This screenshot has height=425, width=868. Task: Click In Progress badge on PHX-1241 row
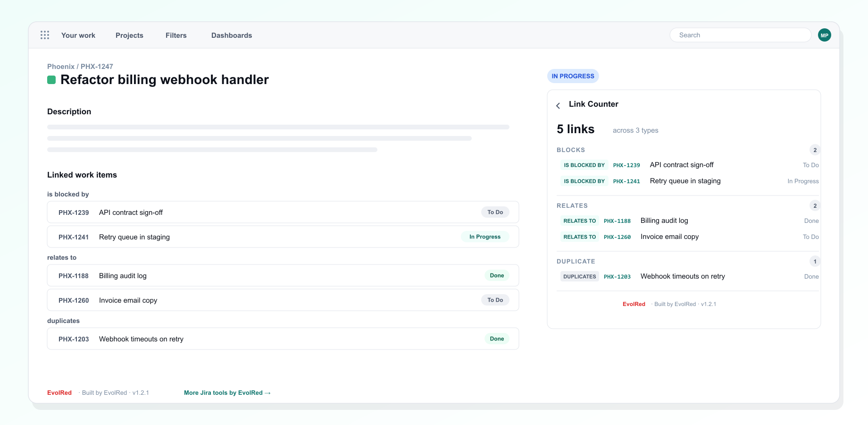point(485,237)
